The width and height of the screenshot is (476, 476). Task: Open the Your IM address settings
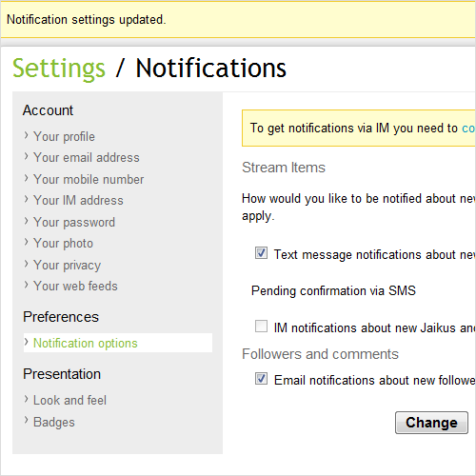click(78, 200)
